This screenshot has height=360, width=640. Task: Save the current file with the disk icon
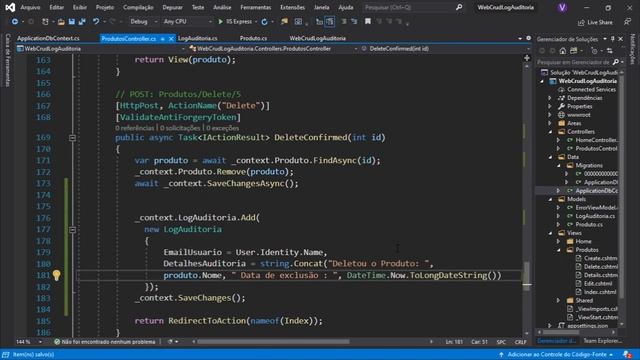71,22
